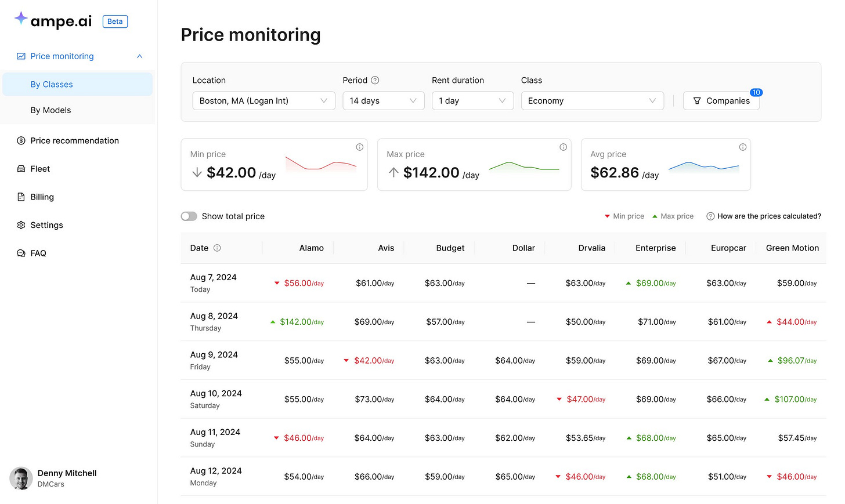This screenshot has height=504, width=845.
Task: Switch to the By Models tab
Action: point(50,110)
